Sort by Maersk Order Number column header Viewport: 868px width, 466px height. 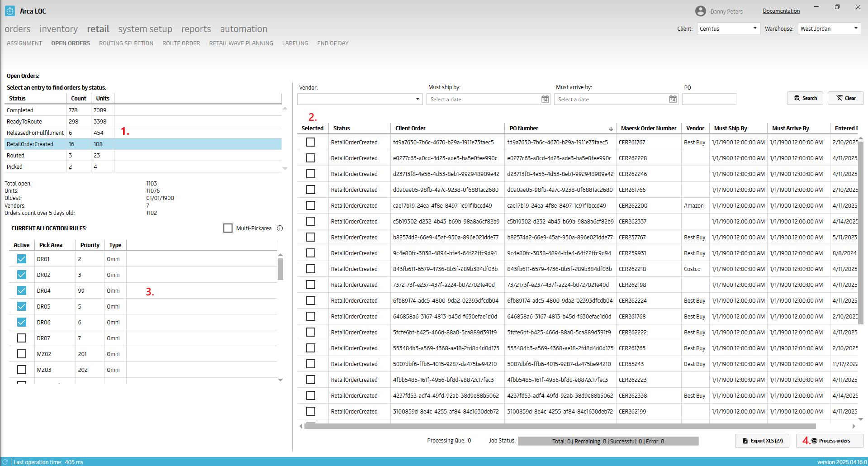(649, 128)
